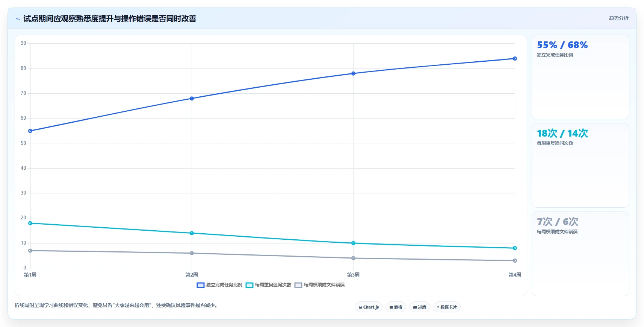Click the card caption 每周重复追问次数

(x=555, y=143)
